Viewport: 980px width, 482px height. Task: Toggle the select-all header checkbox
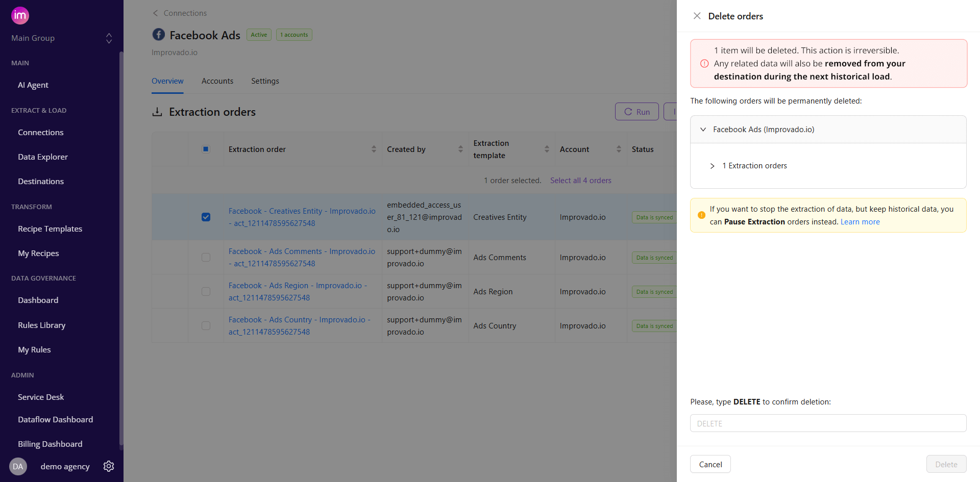pos(206,149)
